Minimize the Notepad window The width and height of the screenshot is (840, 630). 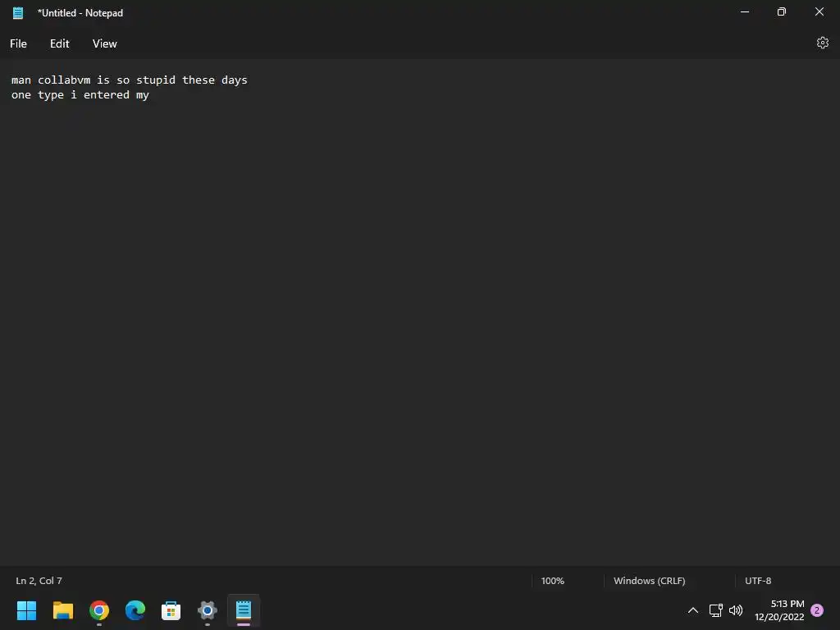[745, 11]
